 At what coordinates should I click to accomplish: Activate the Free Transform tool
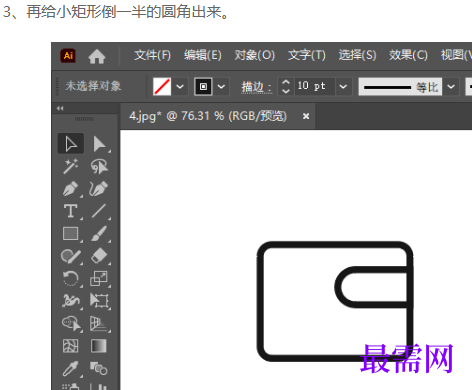pyautogui.click(x=99, y=301)
